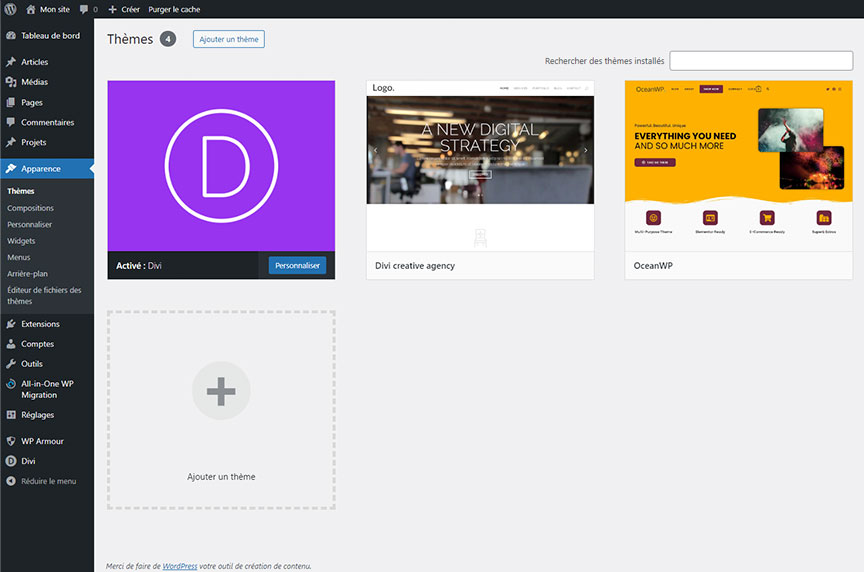
Task: Click the Médias icon in sidebar
Action: coord(11,82)
